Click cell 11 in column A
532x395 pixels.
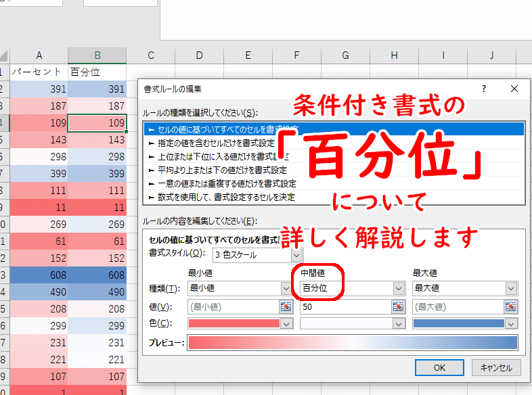[x=39, y=207]
